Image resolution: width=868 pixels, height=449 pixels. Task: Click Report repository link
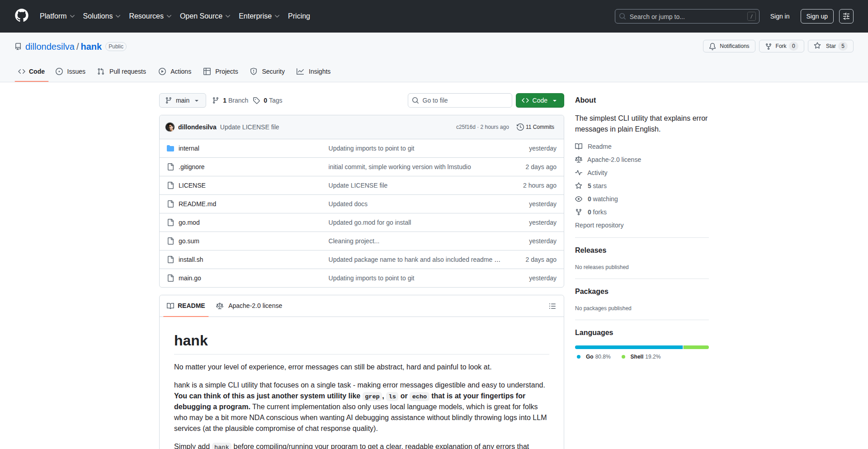tap(599, 225)
